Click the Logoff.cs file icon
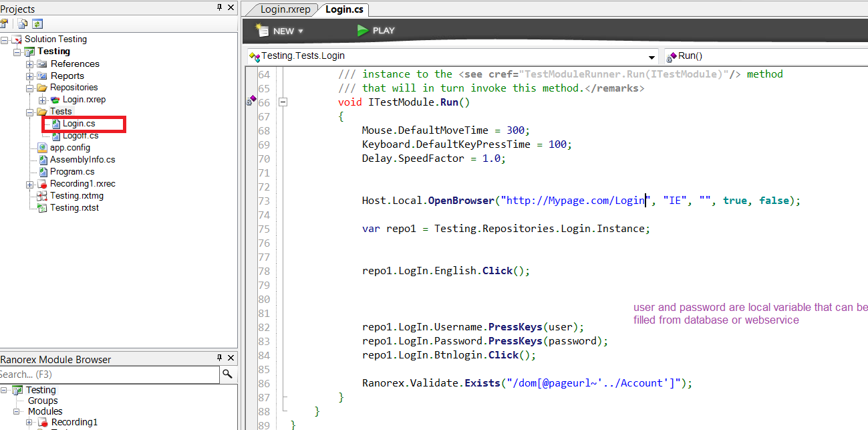 (x=56, y=136)
